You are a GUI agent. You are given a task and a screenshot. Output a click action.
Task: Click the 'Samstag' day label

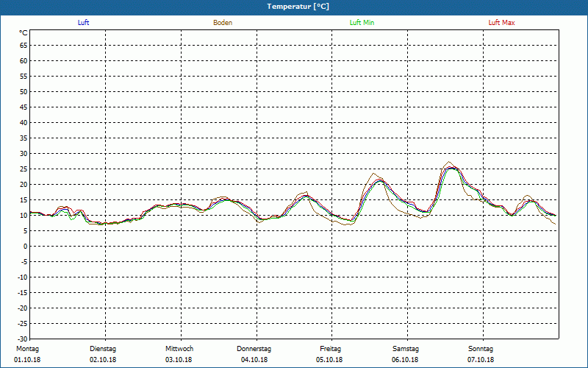(406, 349)
